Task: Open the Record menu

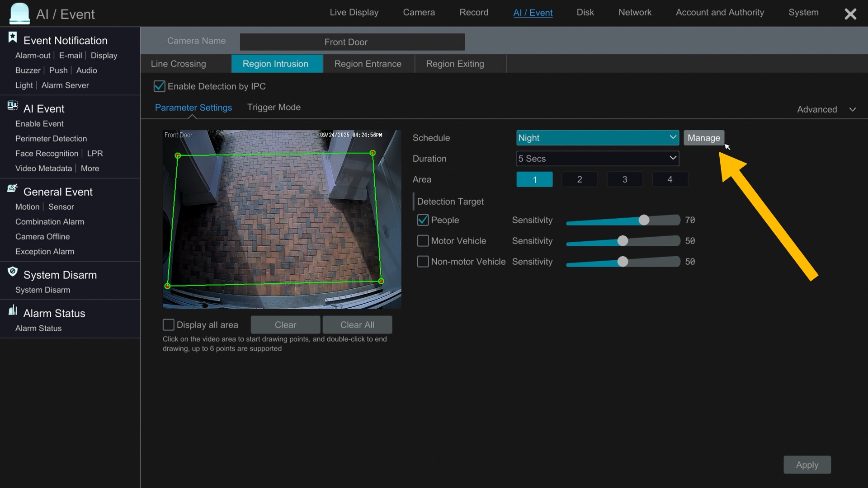Action: click(474, 13)
